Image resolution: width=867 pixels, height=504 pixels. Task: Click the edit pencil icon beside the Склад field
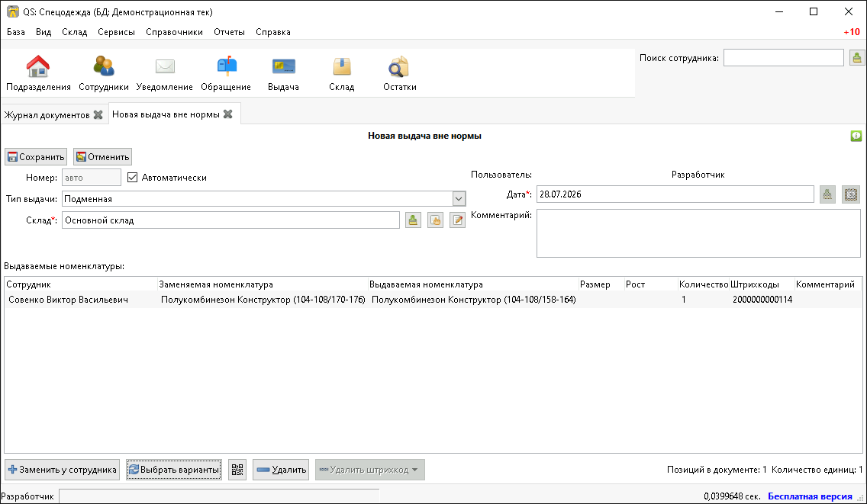coord(457,220)
